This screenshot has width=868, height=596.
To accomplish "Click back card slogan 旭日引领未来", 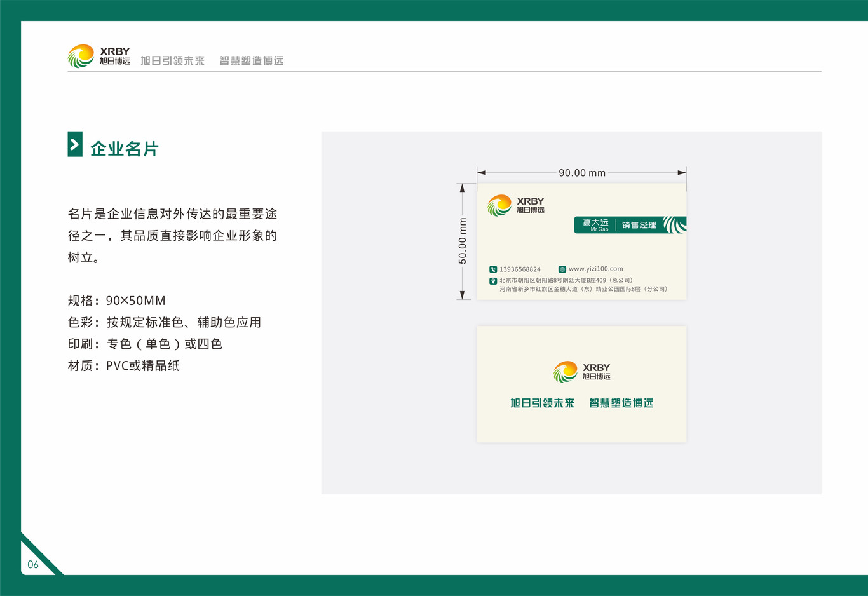I will (x=542, y=403).
